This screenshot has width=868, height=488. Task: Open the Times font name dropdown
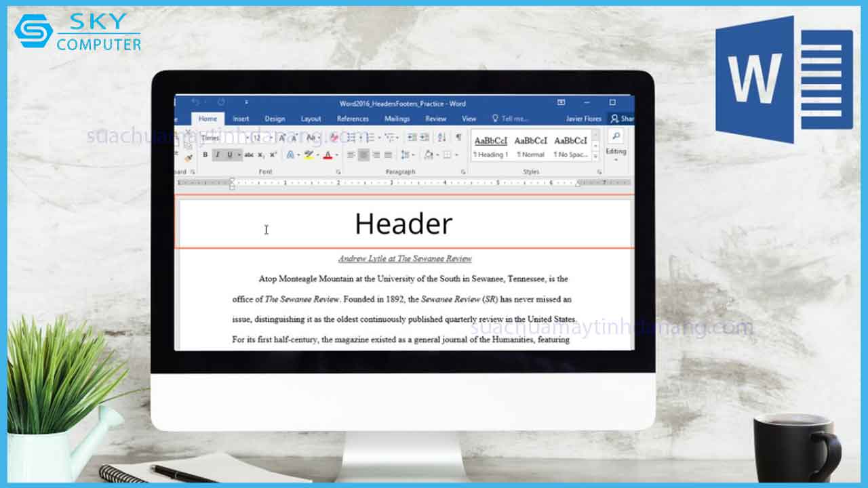[248, 138]
